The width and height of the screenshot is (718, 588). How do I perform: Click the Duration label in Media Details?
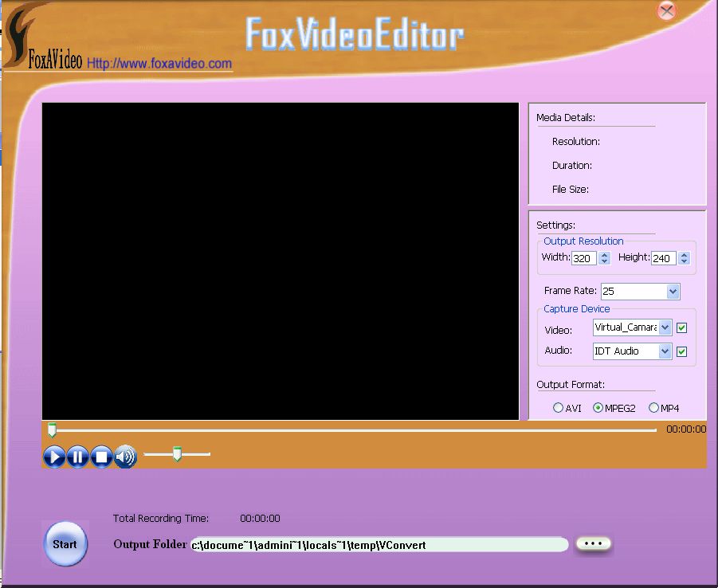(572, 165)
